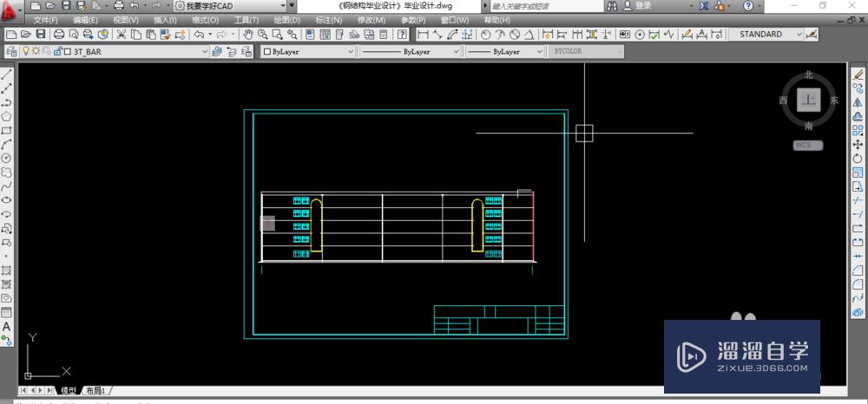868x404 pixels.
Task: Insert a Table from draw toolbar
Action: 7,312
